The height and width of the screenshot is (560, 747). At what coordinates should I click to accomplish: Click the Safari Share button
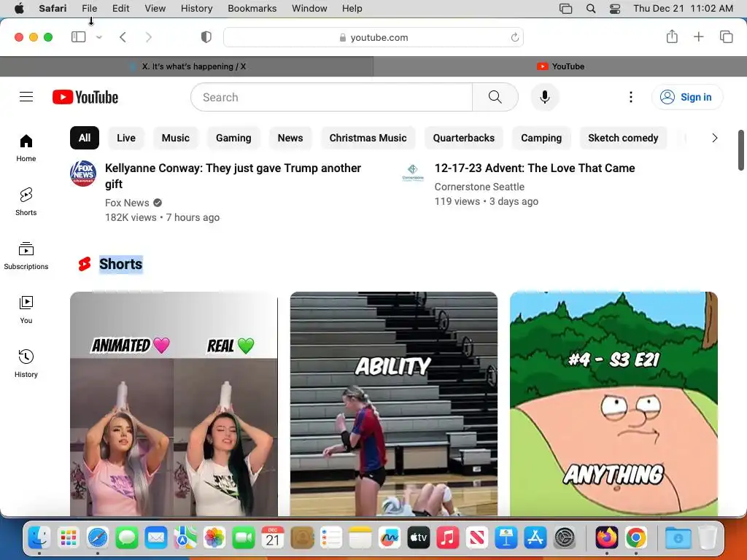tap(672, 36)
